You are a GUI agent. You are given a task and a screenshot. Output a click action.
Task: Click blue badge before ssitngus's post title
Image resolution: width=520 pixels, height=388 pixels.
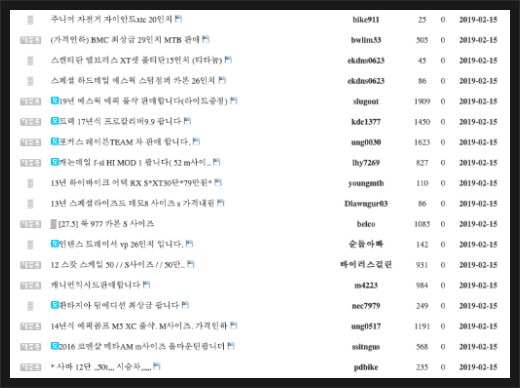coord(55,346)
